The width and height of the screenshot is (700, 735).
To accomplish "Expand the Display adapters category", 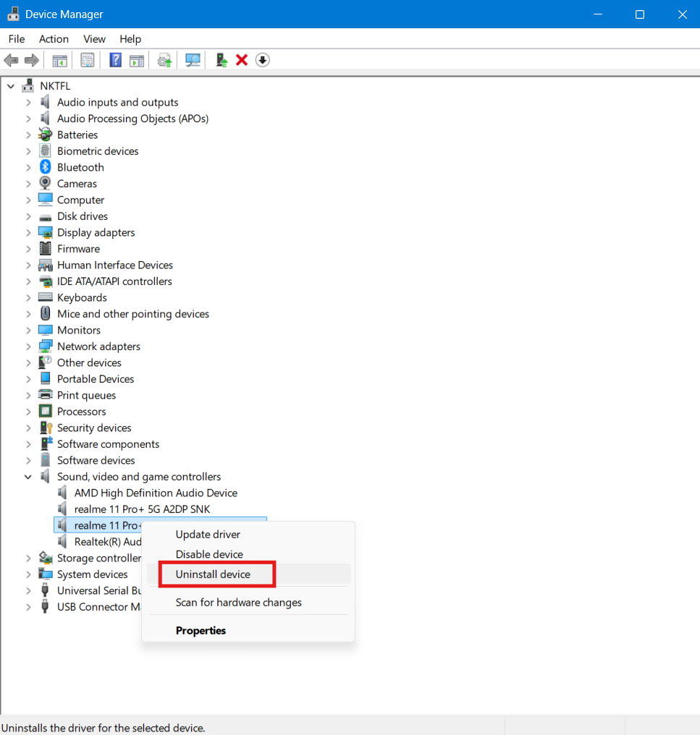I will [28, 232].
